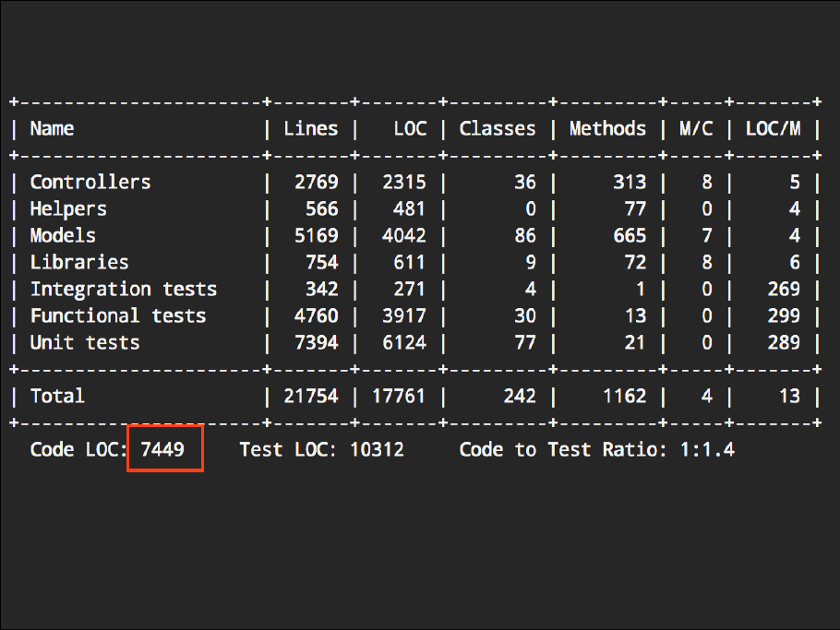Click the Total row label
Viewport: 840px width, 630px height.
coord(57,396)
